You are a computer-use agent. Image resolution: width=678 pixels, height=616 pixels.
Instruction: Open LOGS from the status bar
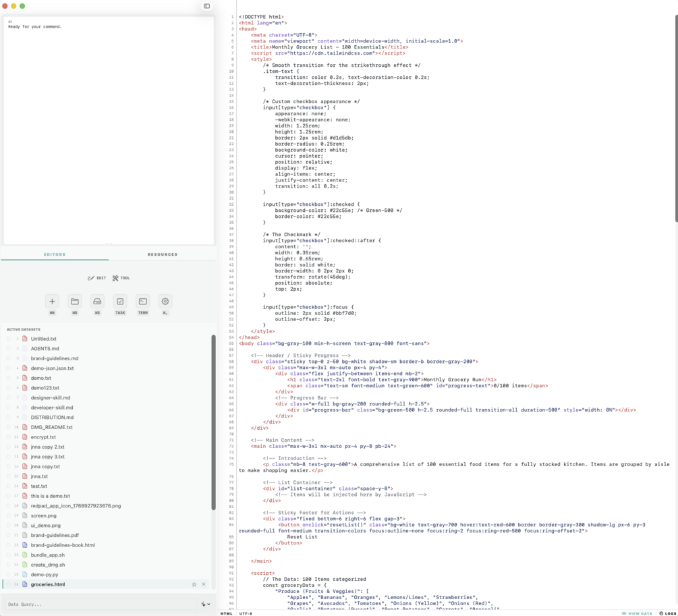(668, 613)
